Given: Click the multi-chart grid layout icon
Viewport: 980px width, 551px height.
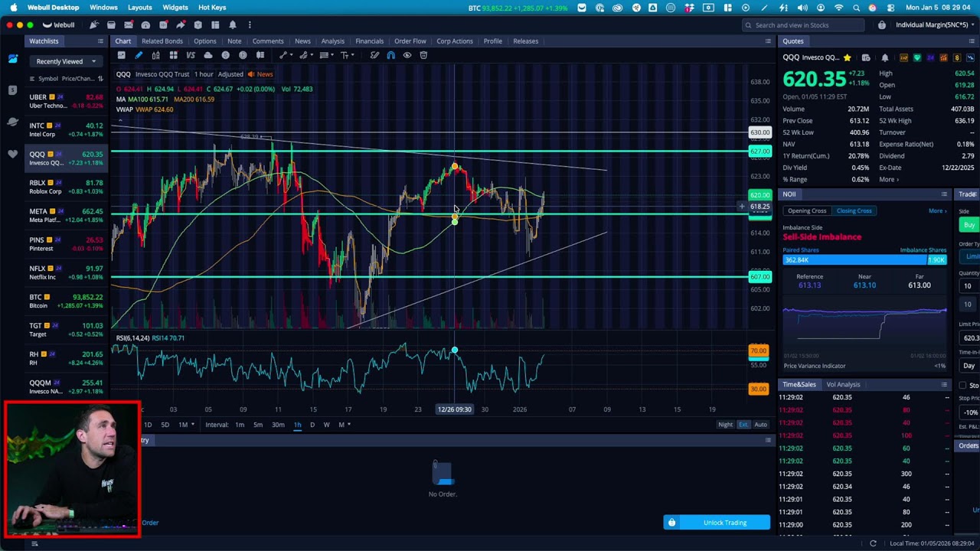Looking at the screenshot, I should [x=173, y=55].
